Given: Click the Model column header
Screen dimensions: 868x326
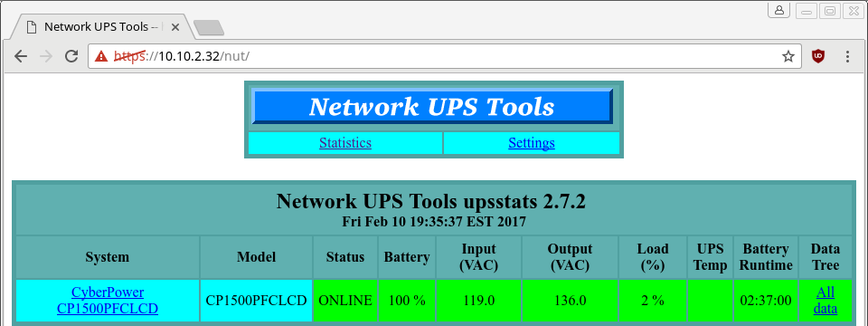Looking at the screenshot, I should tap(256, 257).
